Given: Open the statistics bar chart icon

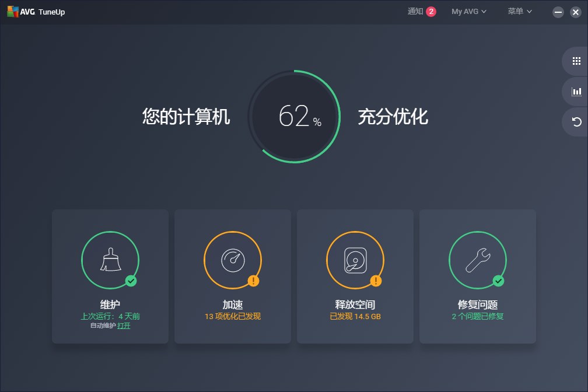Looking at the screenshot, I should (x=576, y=92).
